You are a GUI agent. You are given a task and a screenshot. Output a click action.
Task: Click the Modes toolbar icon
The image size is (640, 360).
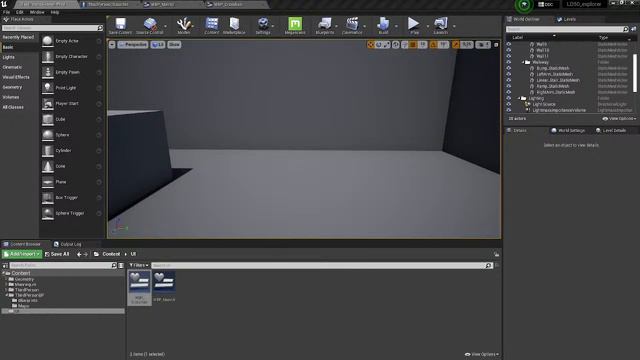click(184, 25)
